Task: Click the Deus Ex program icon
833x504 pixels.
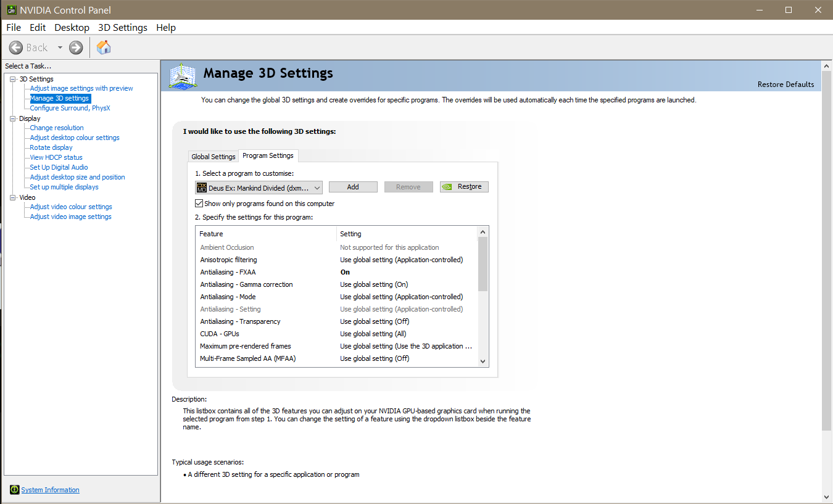Action: click(202, 188)
